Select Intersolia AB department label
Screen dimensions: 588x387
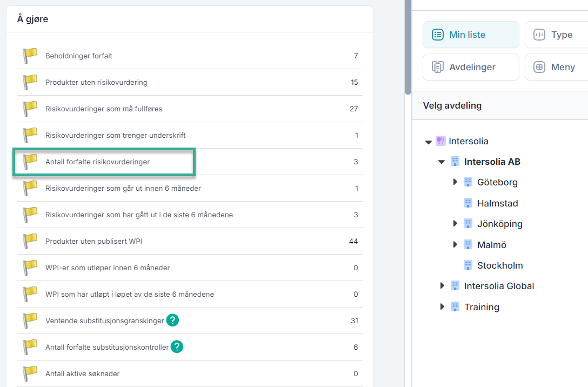point(492,162)
